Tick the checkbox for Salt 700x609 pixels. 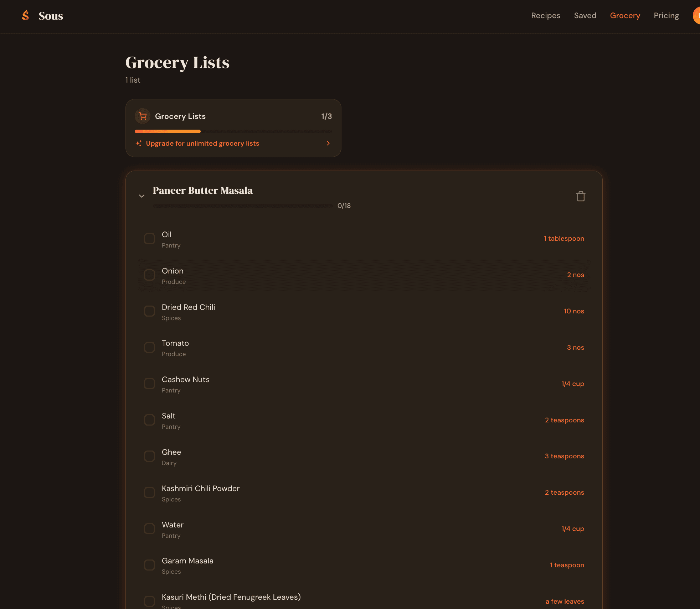pyautogui.click(x=149, y=420)
